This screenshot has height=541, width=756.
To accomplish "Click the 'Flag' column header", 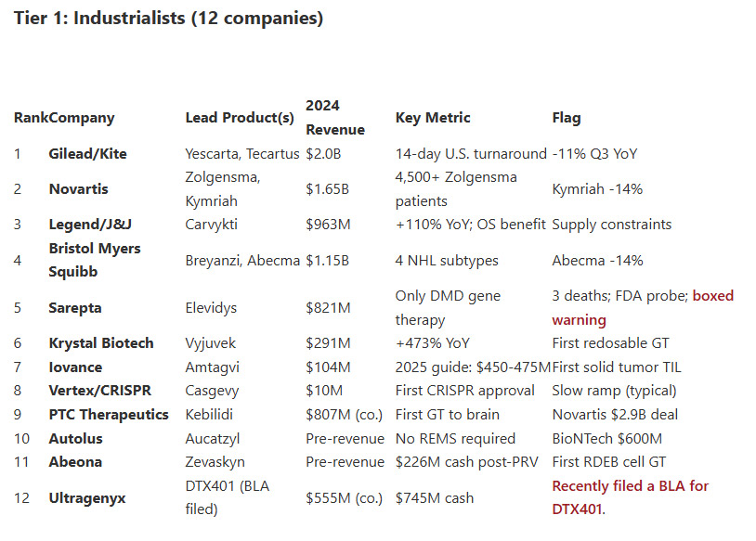I will [567, 118].
